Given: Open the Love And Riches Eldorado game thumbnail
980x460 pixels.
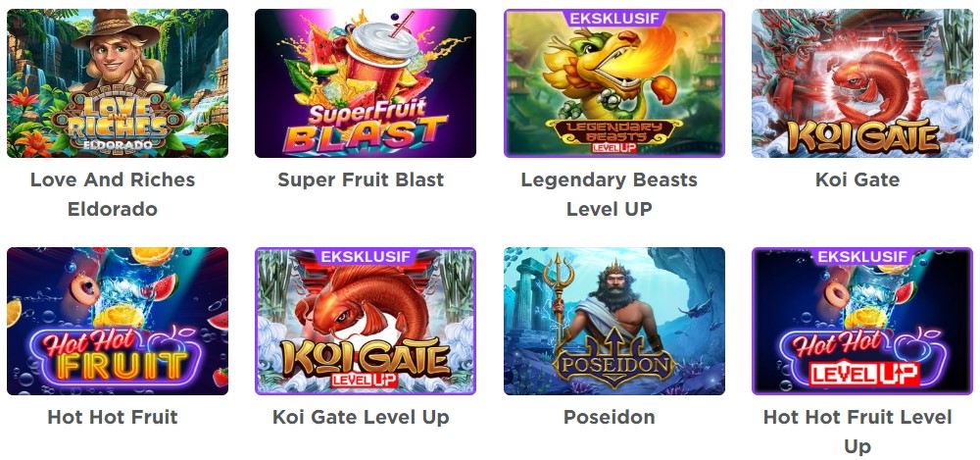Looking at the screenshot, I should pyautogui.click(x=118, y=83).
